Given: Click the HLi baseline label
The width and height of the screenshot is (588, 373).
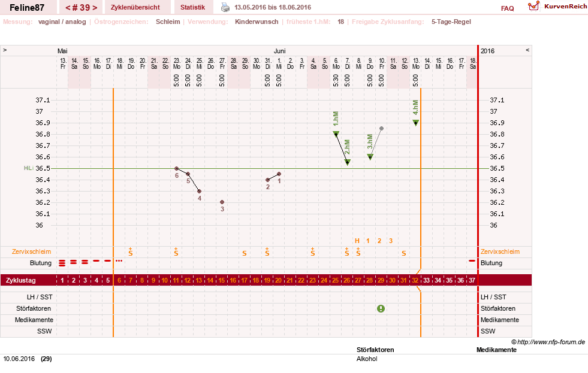Looking at the screenshot, I should coord(29,168).
